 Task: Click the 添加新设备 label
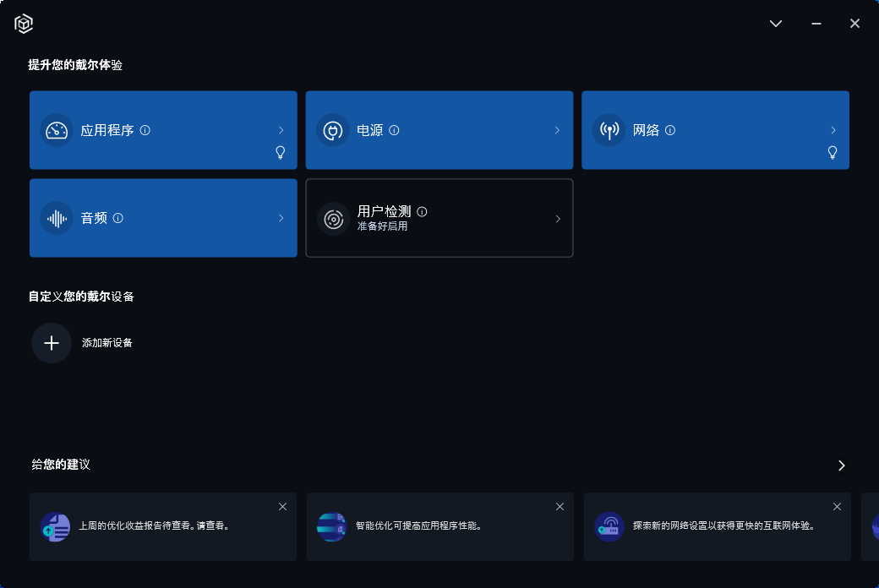tap(107, 343)
